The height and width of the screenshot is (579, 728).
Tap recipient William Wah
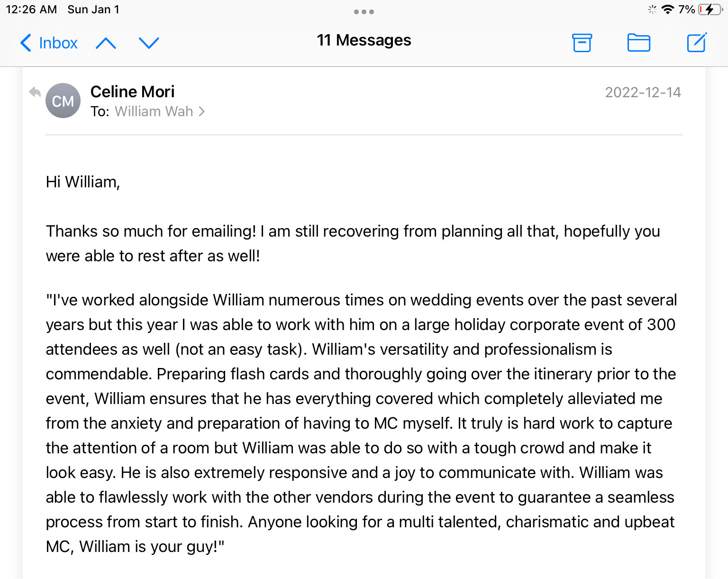pyautogui.click(x=154, y=111)
